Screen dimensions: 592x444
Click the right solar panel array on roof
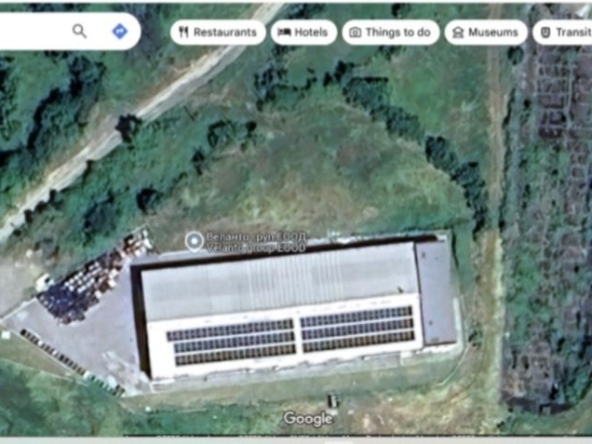tap(357, 330)
